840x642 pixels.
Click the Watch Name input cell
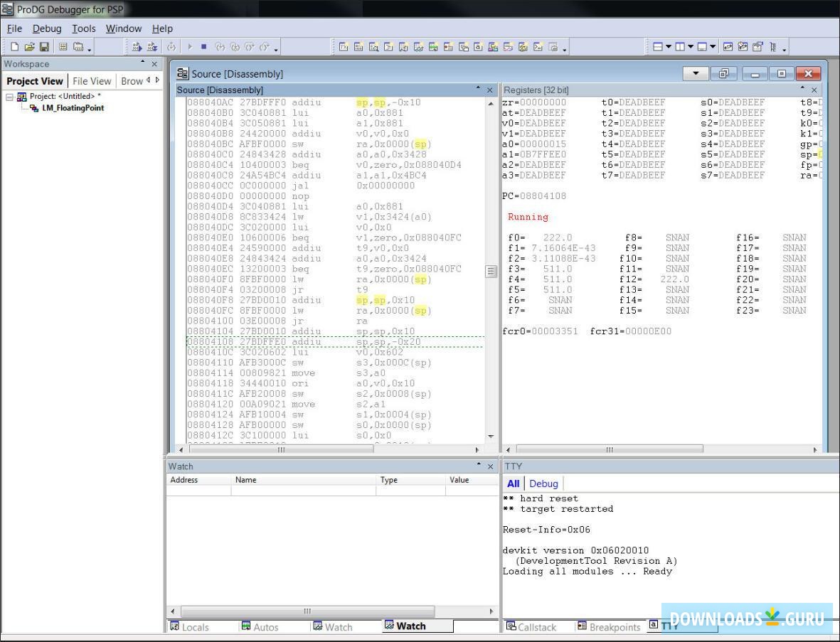302,491
